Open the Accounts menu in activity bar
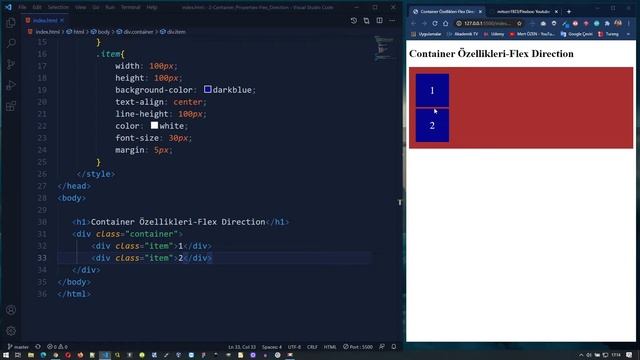This screenshot has height=360, width=640. coord(11,310)
